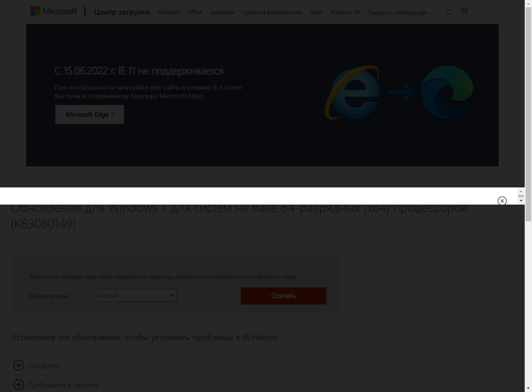Open the Windows Phone menu item
Viewport: 532px width, 392px height.
click(345, 12)
